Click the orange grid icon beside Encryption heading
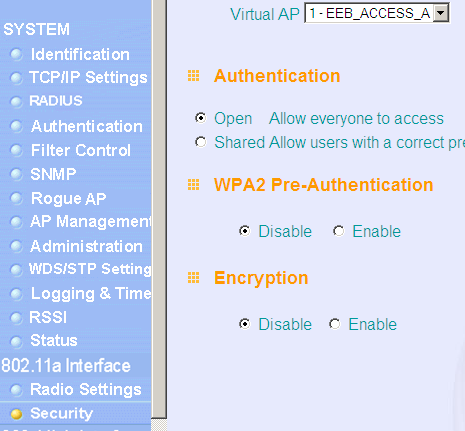465x431 pixels. (x=193, y=277)
